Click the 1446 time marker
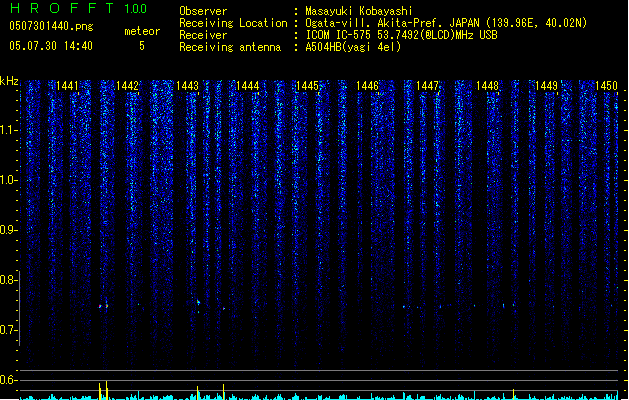The height and width of the screenshot is (400, 629). [367, 86]
